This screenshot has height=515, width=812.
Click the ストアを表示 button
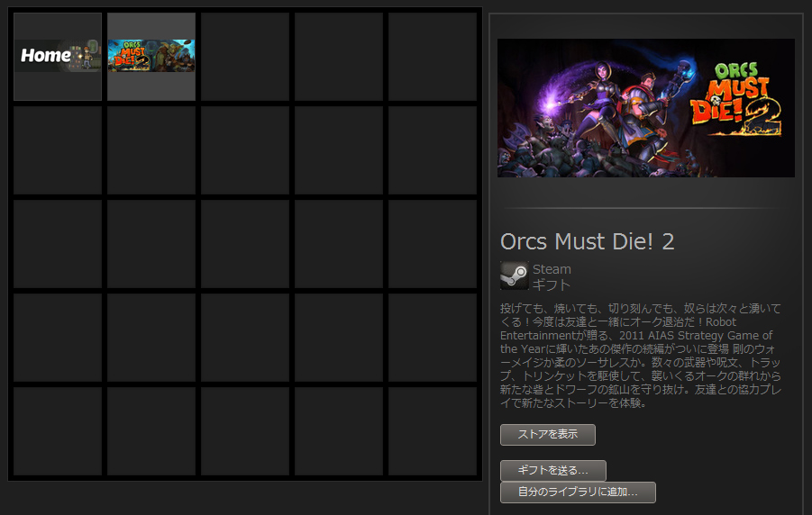(x=547, y=434)
